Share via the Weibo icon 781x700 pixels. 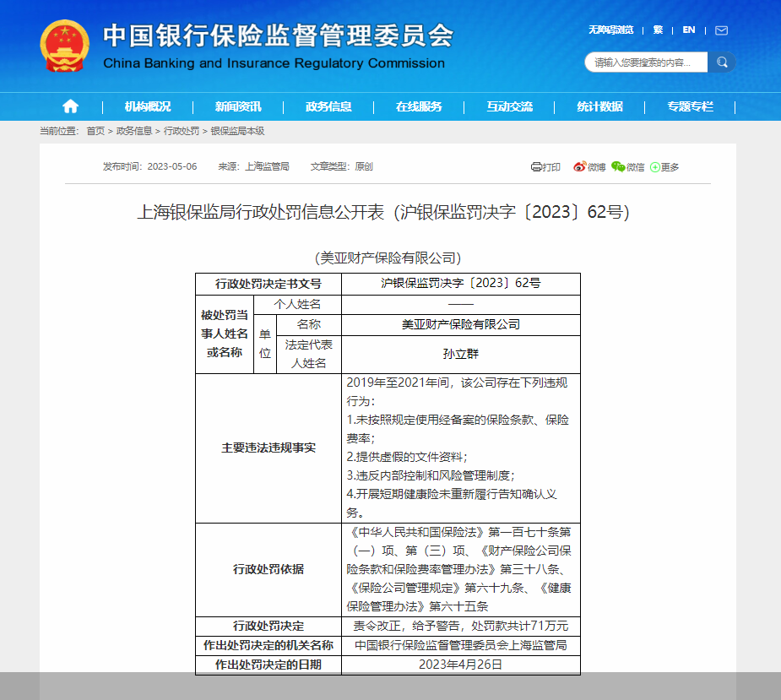[579, 167]
